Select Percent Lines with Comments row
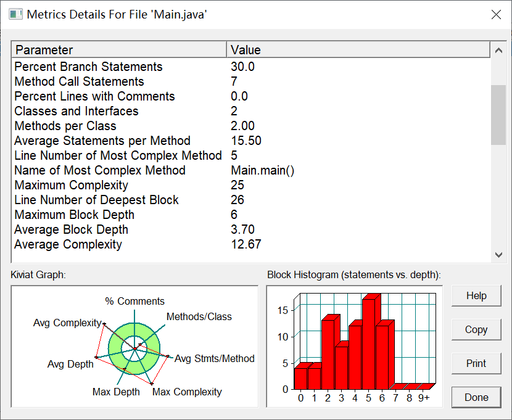This screenshot has width=512, height=420. (251, 96)
